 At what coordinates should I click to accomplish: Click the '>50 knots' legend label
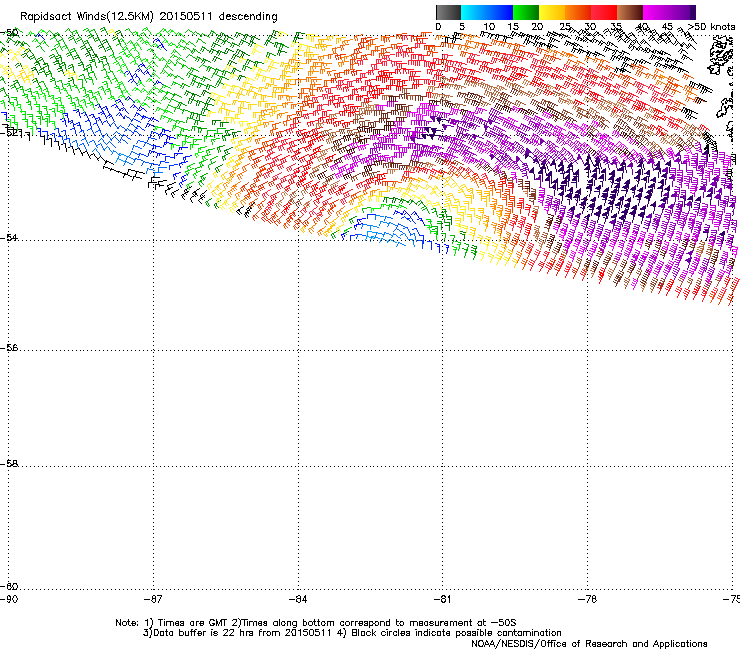coord(712,27)
